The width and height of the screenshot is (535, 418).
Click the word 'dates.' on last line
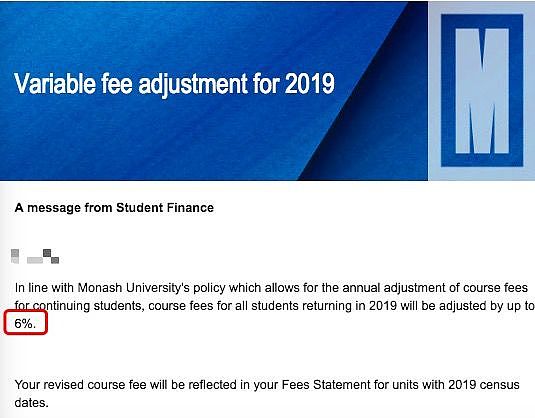tap(31, 403)
